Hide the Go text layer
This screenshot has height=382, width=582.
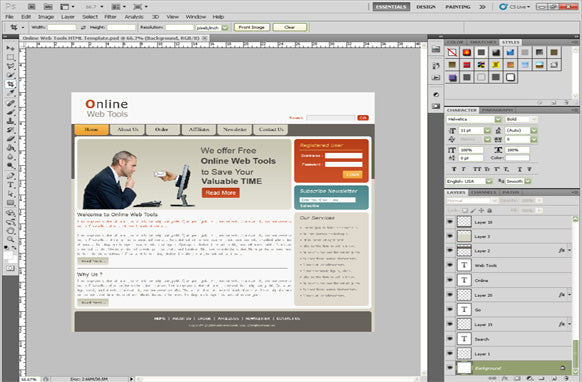(x=450, y=309)
